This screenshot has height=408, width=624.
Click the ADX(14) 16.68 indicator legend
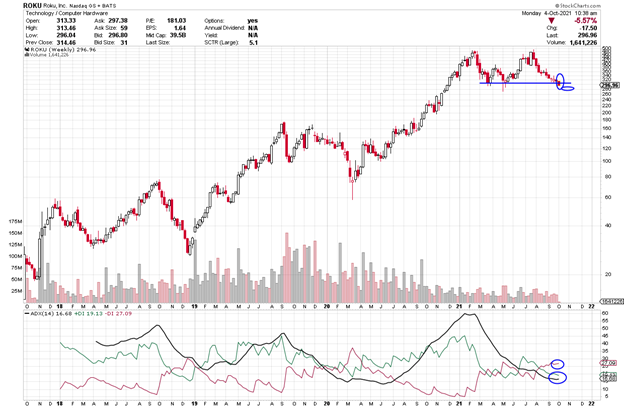tap(52, 314)
